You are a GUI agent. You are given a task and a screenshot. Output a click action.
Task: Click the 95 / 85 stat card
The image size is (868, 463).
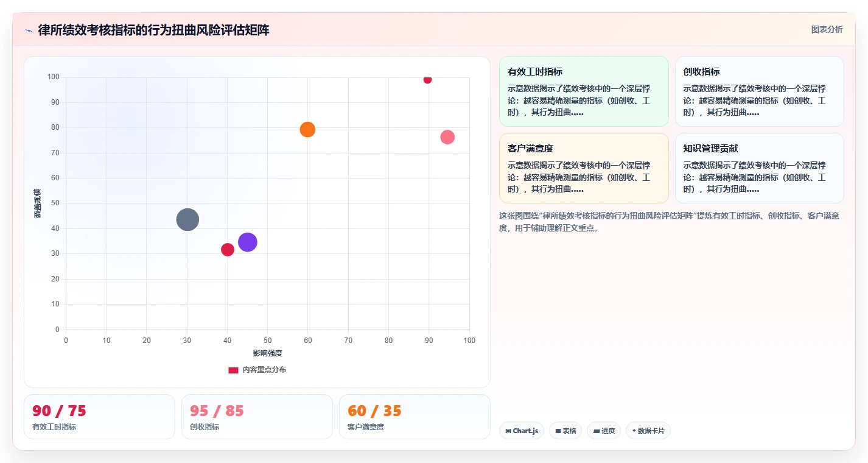tap(257, 417)
